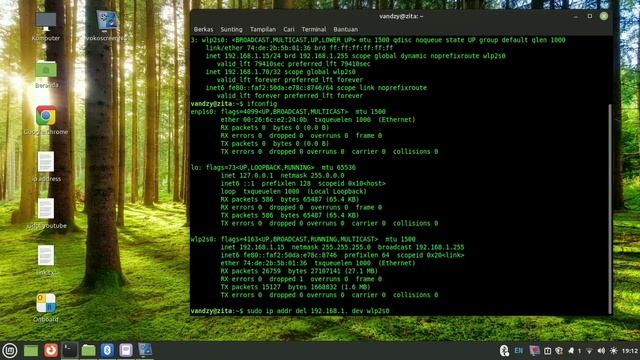This screenshot has height=360, width=640.
Task: Minimize the terminal window
Action: [576, 16]
